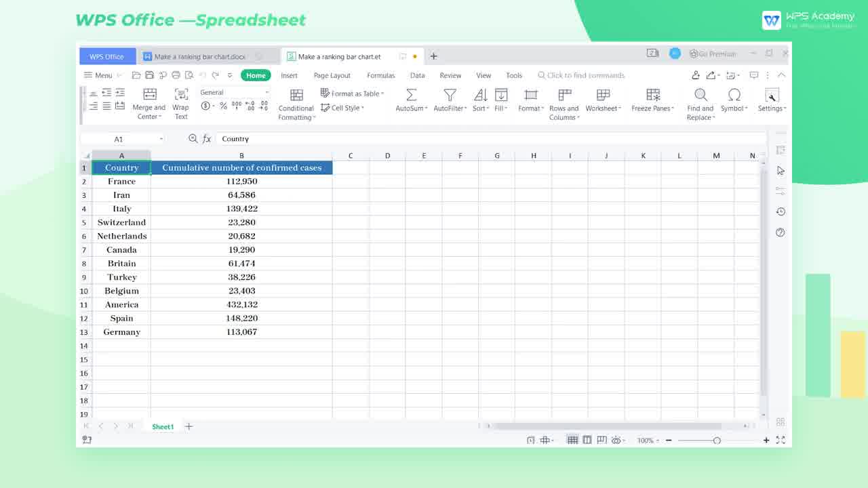Open the Settings dropdown

tap(772, 100)
